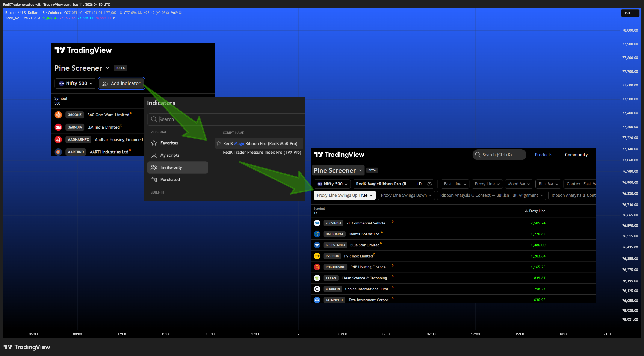Click the PNBHOUSING logo icon
The image size is (644, 356).
coord(317,267)
